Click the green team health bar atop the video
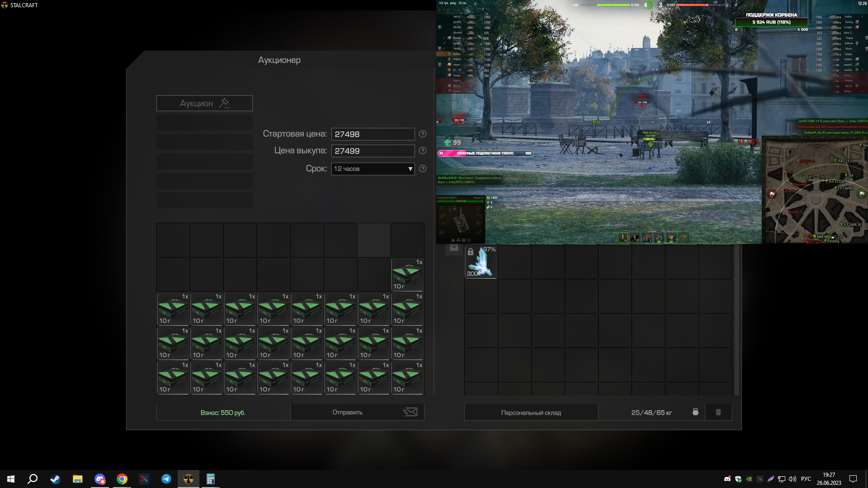Image resolution: width=868 pixels, height=488 pixels. [x=613, y=5]
